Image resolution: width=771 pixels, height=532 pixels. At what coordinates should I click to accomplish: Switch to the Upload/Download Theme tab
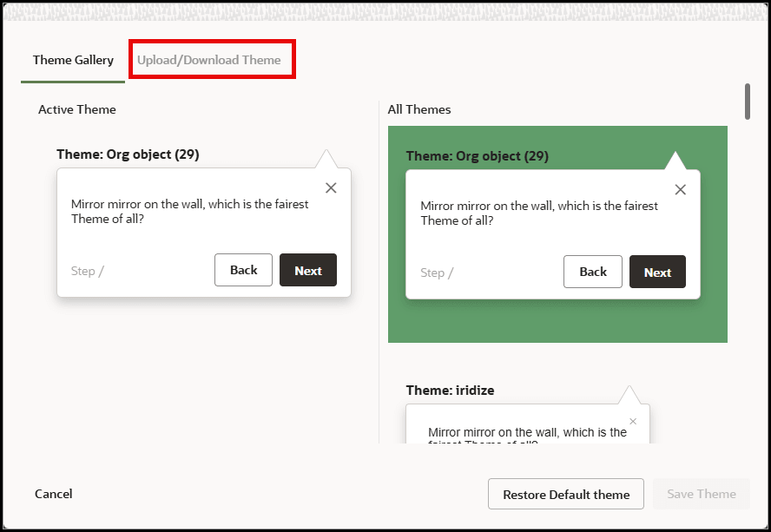point(211,59)
